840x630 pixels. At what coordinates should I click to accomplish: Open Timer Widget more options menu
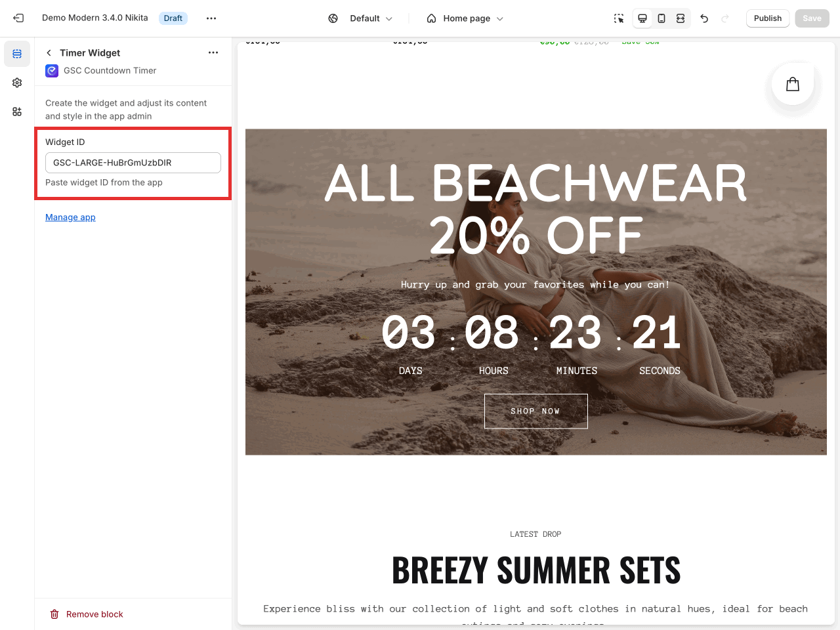pyautogui.click(x=213, y=52)
